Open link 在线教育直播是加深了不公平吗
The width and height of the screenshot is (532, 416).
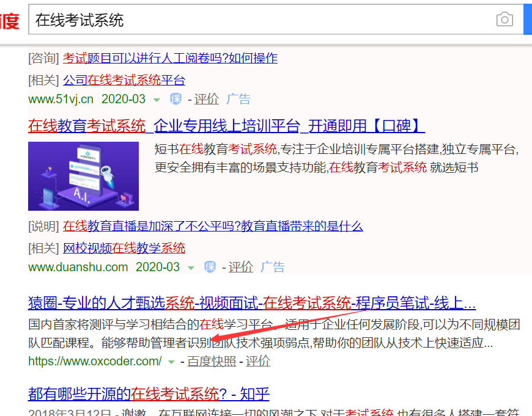point(213,226)
